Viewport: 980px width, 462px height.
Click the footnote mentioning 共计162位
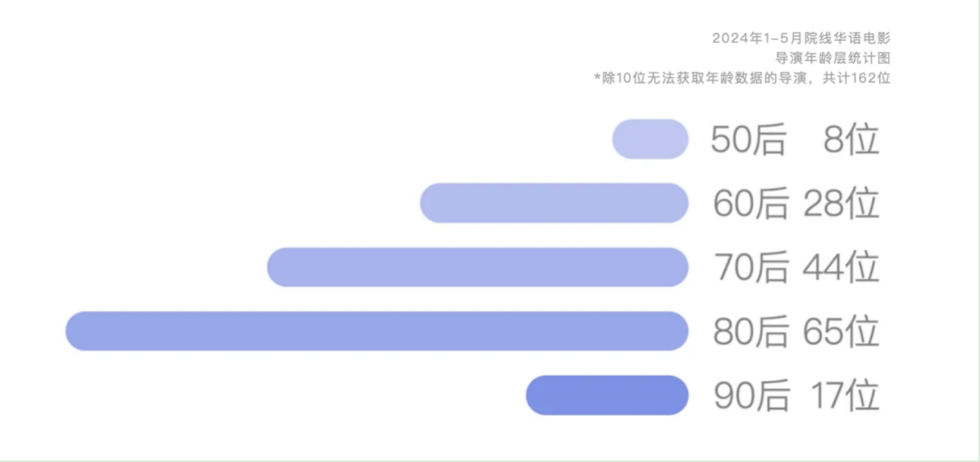click(x=742, y=78)
